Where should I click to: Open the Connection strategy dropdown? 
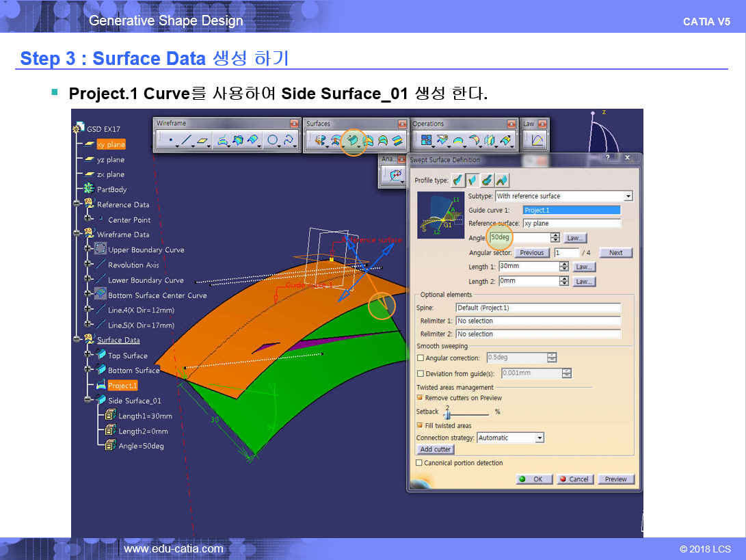pos(539,438)
